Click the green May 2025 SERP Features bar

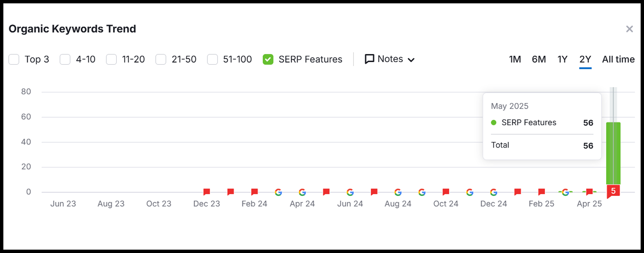coord(613,153)
